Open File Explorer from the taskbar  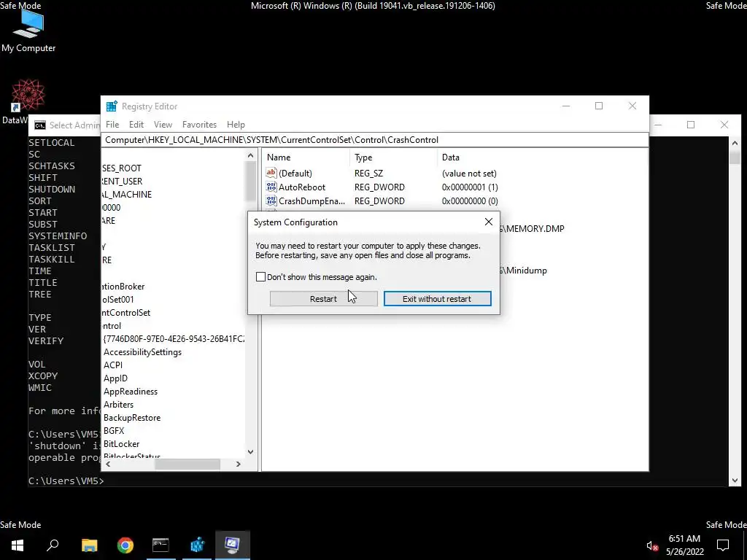[x=90, y=545]
